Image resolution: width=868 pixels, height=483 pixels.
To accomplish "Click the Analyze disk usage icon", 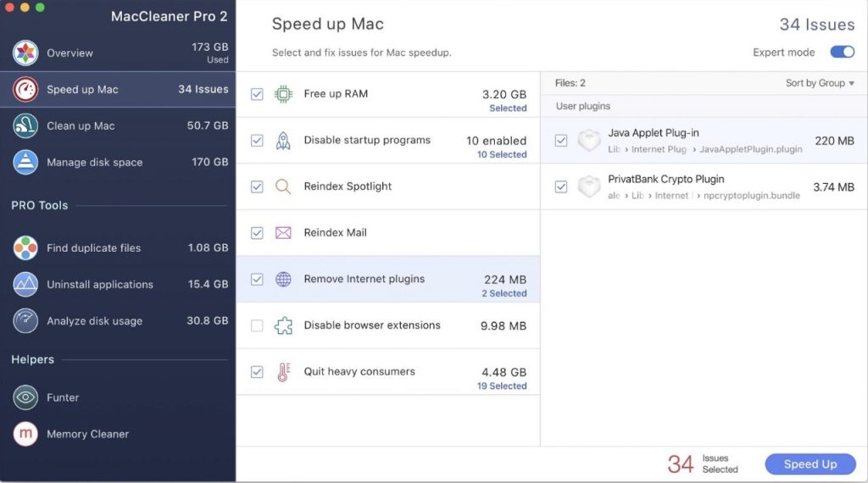I will 25,321.
